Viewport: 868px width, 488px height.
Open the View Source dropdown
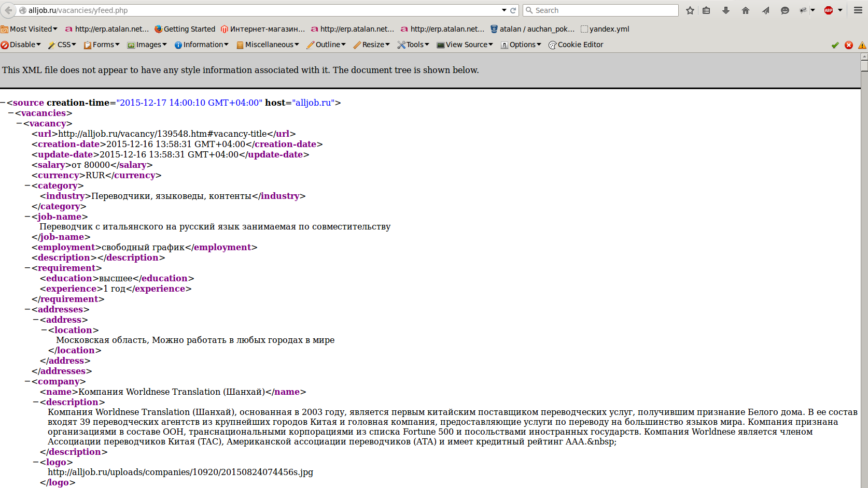pyautogui.click(x=465, y=45)
